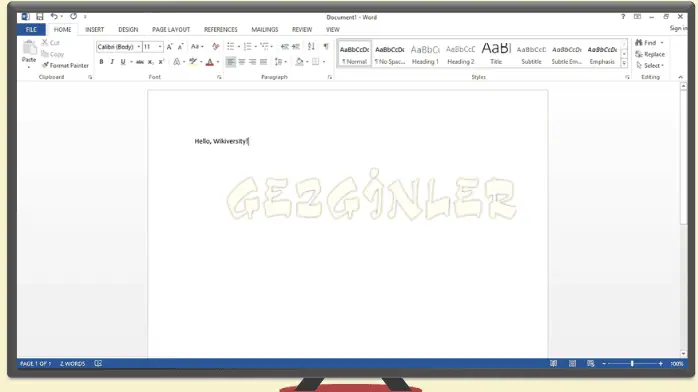
Task: Apply the Heading 1 style
Action: [425, 54]
